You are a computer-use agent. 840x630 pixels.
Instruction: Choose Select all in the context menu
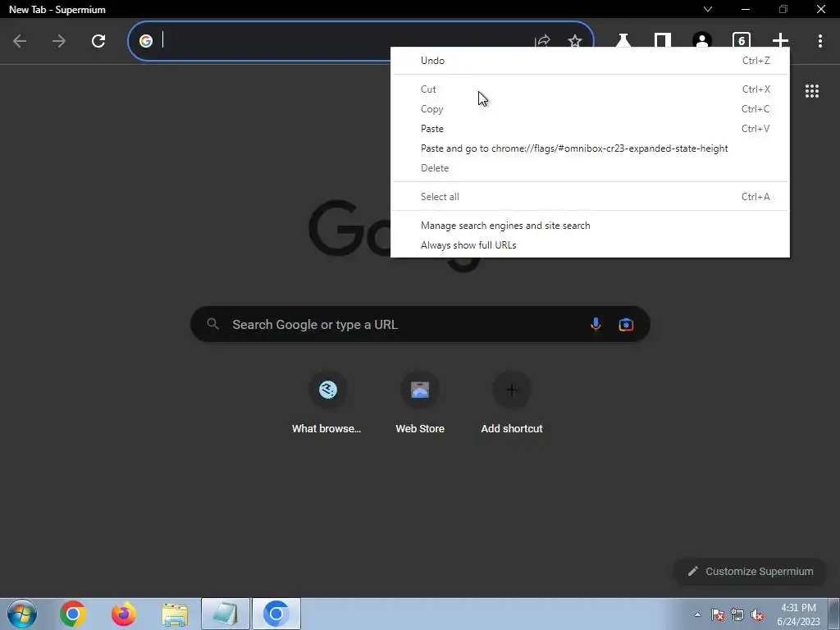590,197
